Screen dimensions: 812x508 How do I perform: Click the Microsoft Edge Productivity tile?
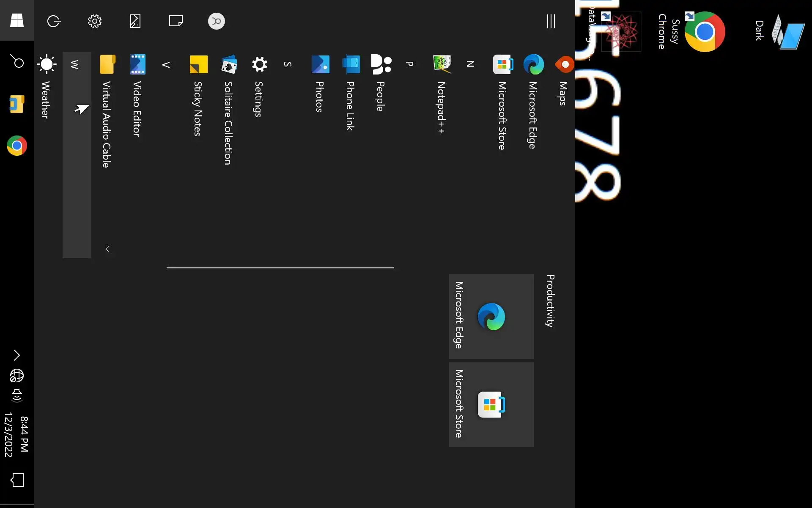491,316
